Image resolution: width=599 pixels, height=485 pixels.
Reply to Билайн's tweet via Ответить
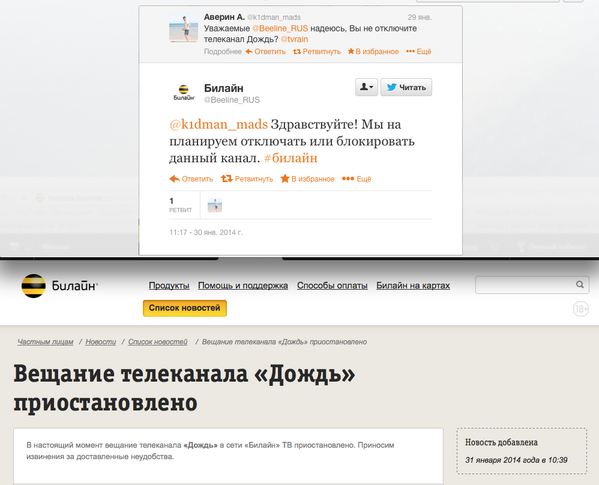point(191,179)
